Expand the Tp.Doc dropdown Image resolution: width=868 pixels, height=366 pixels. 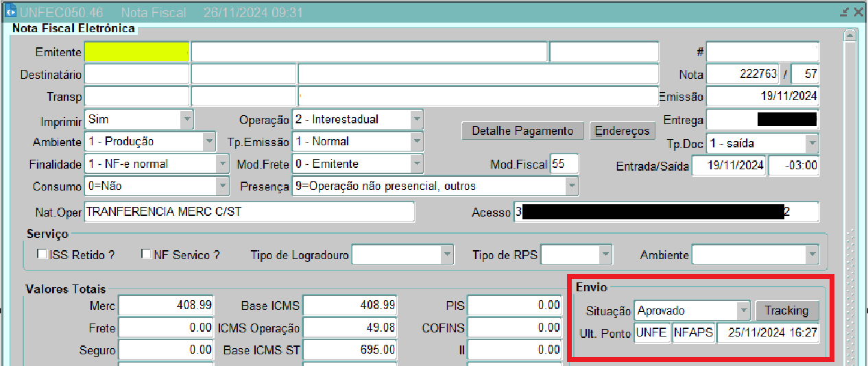[x=812, y=143]
